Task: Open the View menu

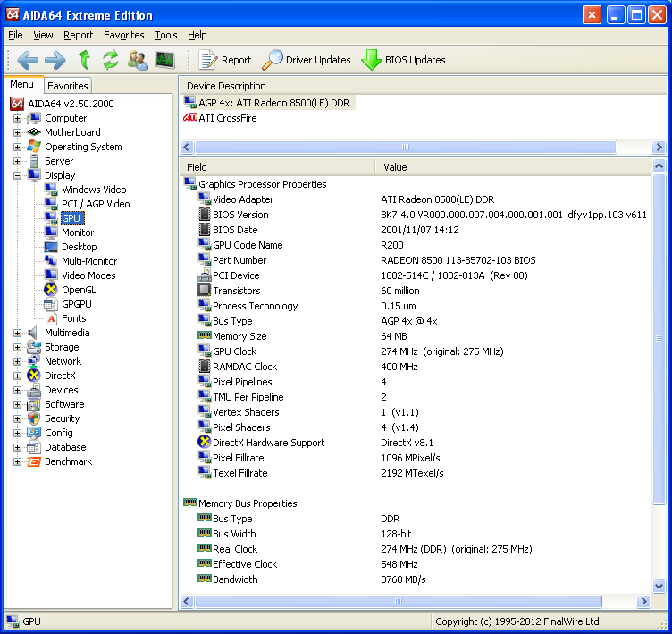Action: tap(43, 35)
